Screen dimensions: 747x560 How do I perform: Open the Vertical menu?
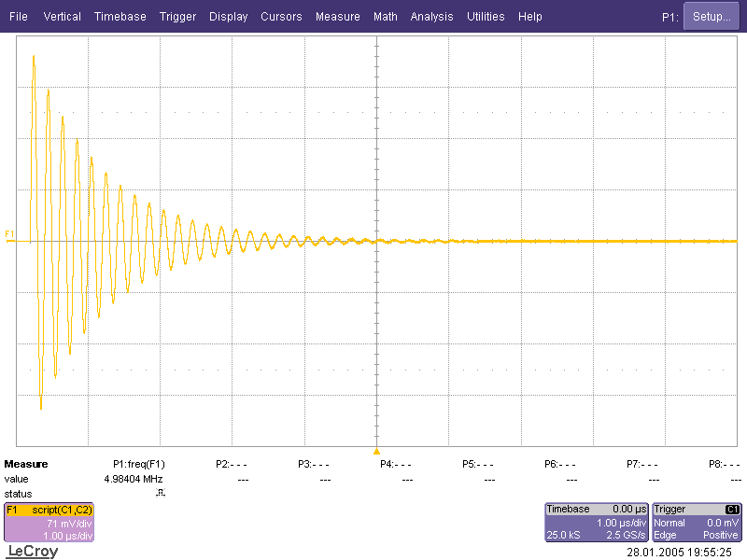coord(62,17)
